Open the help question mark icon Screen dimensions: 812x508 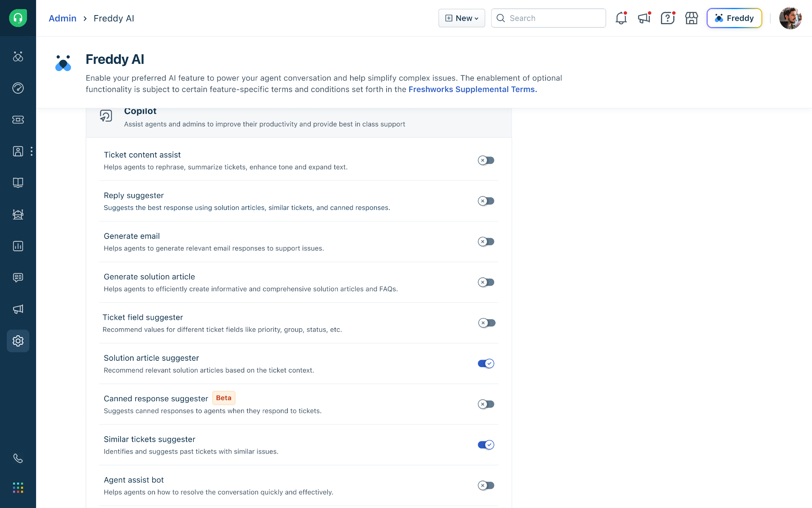pos(668,18)
